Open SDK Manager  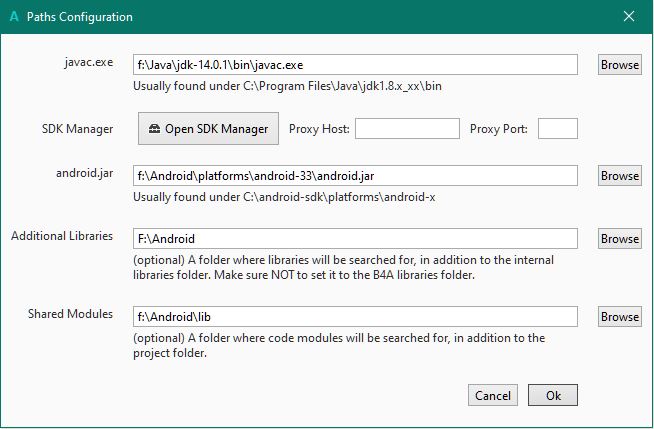pos(208,128)
